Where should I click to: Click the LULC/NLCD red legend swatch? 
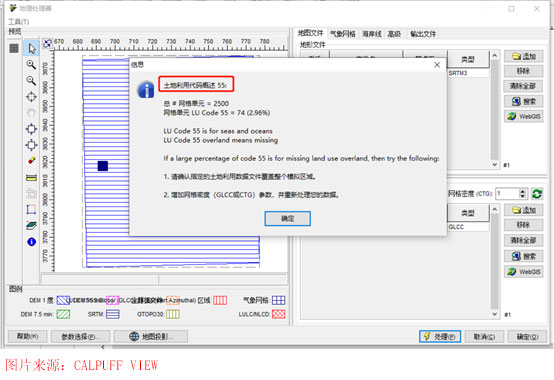click(278, 314)
